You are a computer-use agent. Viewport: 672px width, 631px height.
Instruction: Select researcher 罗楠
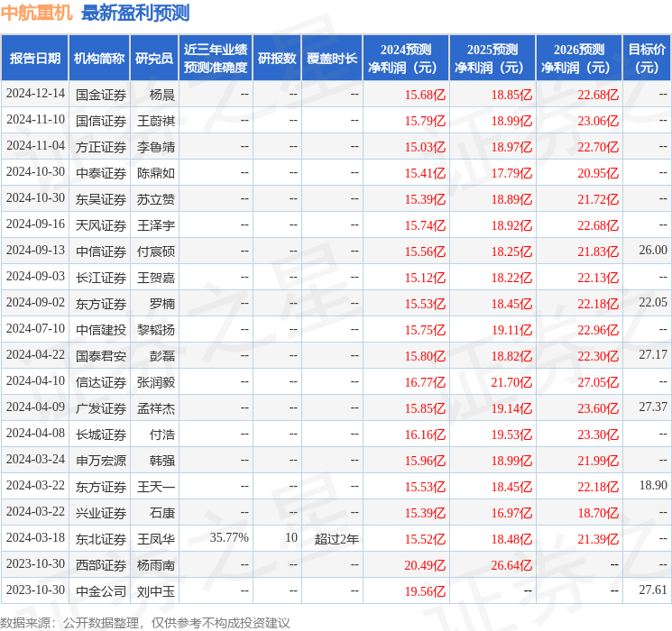click(162, 304)
